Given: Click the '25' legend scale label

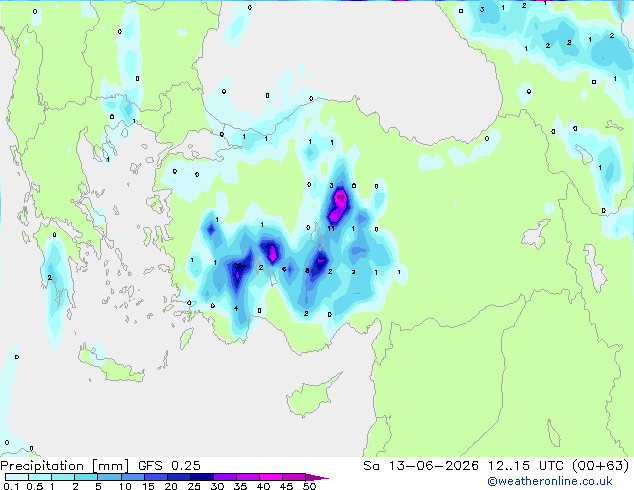Looking at the screenshot, I should [x=194, y=486].
